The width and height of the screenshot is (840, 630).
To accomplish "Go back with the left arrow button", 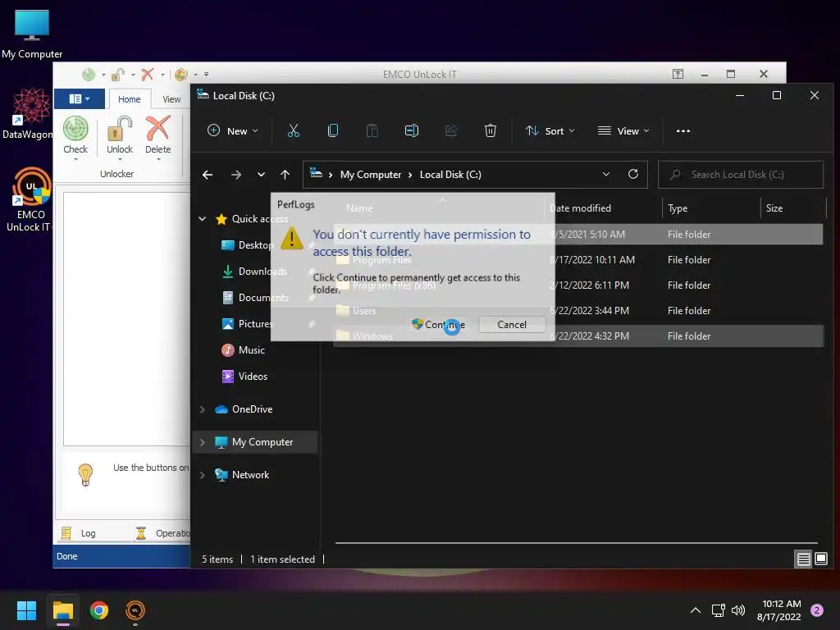I will point(208,175).
